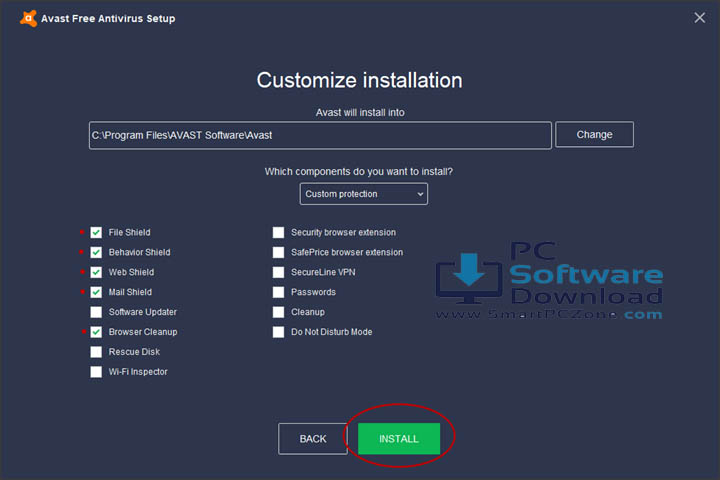Enable the Cleanup checkbox
Image resolution: width=720 pixels, height=480 pixels.
pos(278,312)
